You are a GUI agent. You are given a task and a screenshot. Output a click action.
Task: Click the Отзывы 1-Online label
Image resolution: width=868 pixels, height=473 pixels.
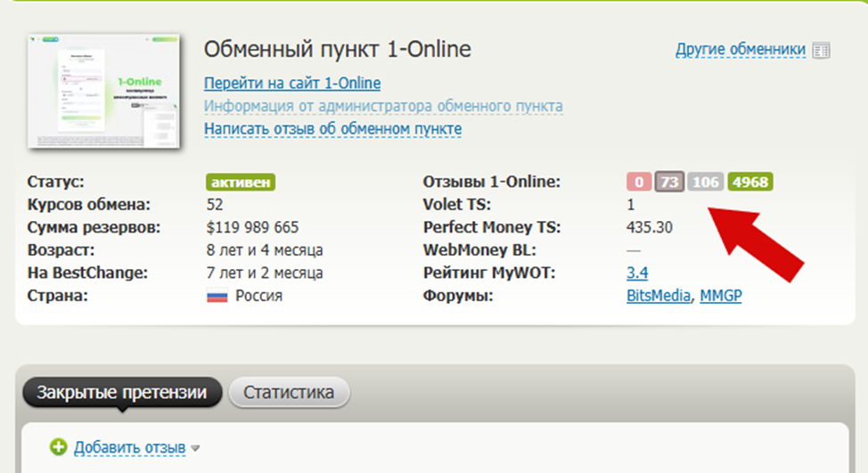point(492,182)
